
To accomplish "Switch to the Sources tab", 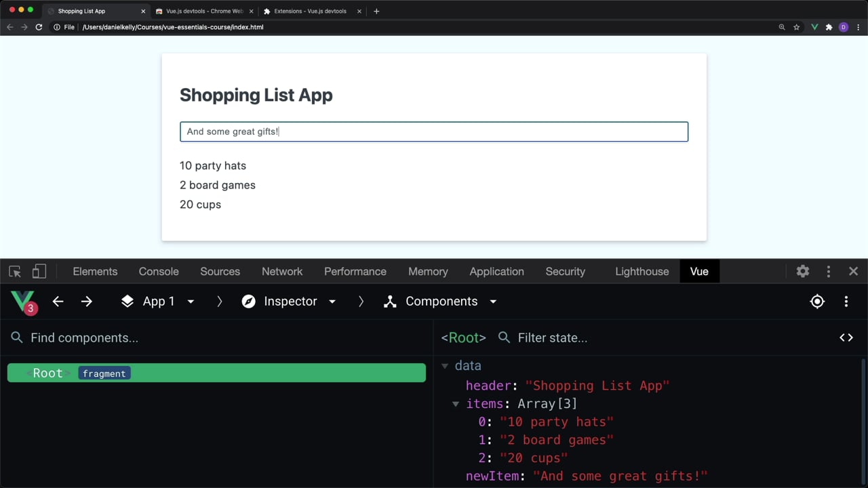I will (x=220, y=271).
